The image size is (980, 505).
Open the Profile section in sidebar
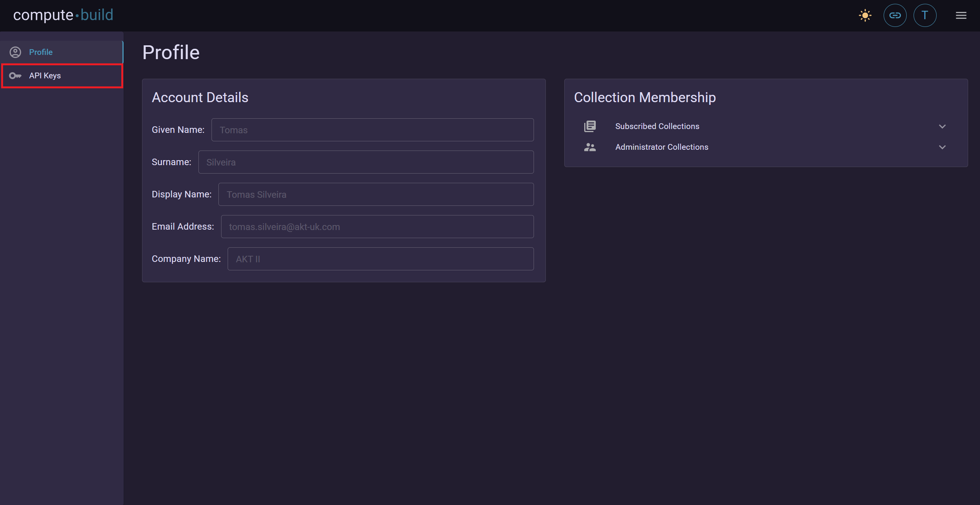point(41,52)
